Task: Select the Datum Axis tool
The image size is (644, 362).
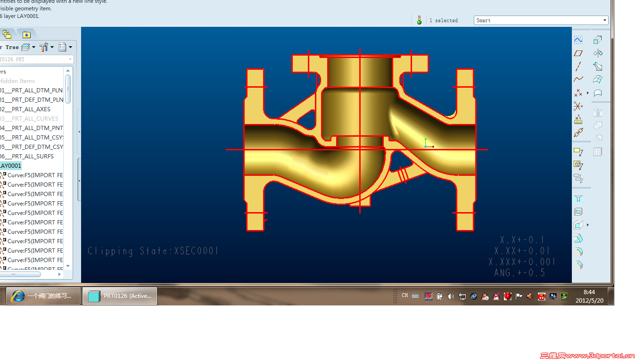Action: coord(578,66)
